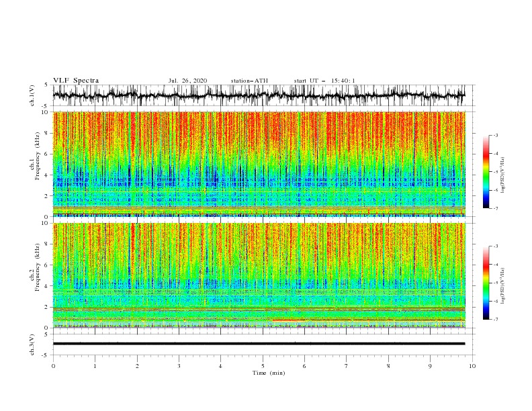This screenshot has width=532, height=411.
Task: Click the "5" tick on ch.1(V) axis
Action: (46, 85)
